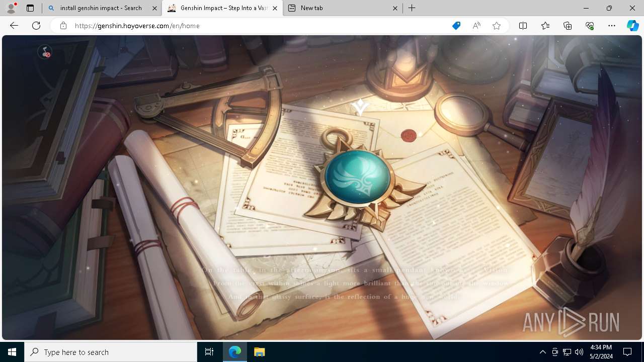This screenshot has height=362, width=644.
Task: Click the browser profile avatar icon
Action: (11, 8)
